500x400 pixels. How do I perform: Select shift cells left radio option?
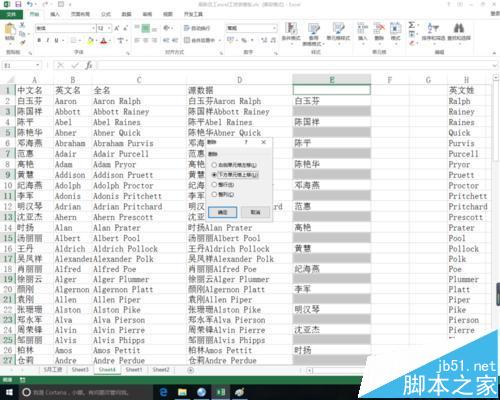(x=214, y=165)
